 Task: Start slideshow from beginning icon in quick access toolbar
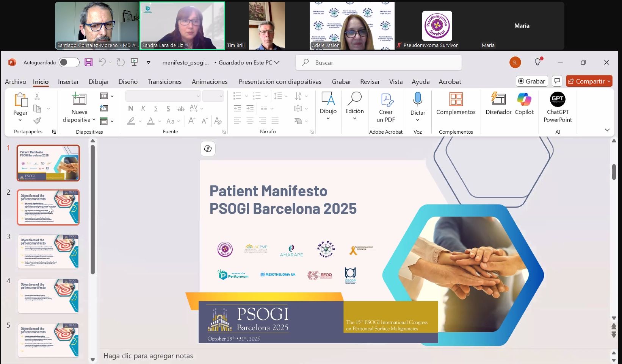tap(134, 62)
